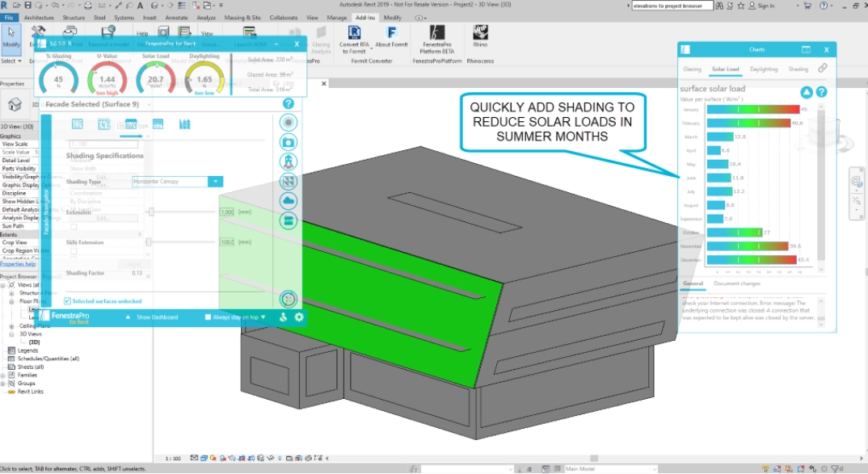Click the sun analysis round icon
Viewport: 868px width, 474px height.
point(288,122)
